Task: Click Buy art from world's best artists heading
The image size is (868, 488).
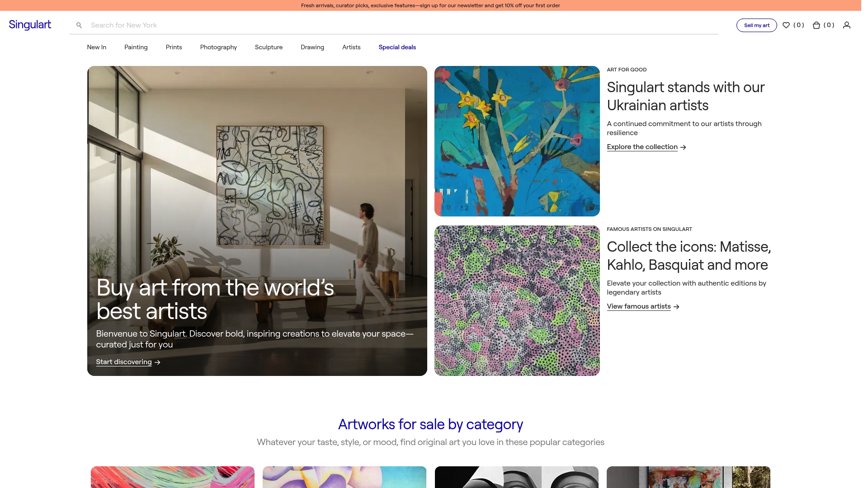Action: pos(215,300)
